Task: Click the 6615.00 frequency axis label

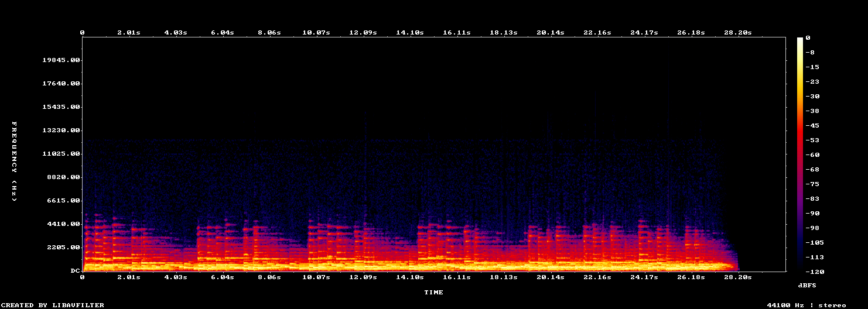Action: click(x=64, y=201)
